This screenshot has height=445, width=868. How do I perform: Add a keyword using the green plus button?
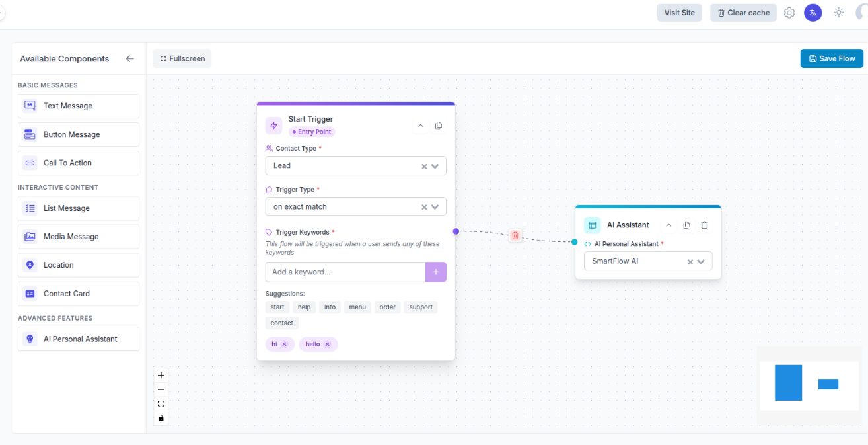point(435,272)
